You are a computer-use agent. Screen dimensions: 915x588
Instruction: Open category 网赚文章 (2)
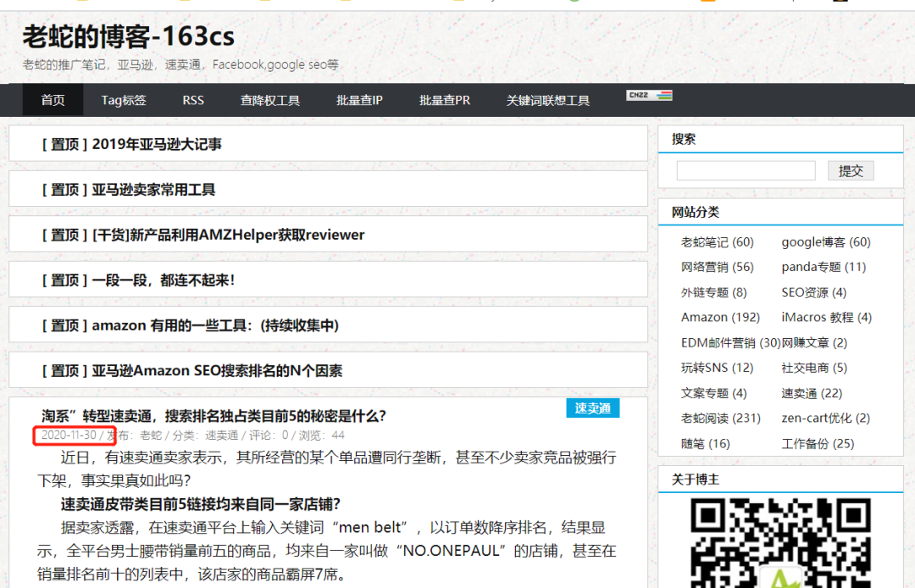point(814,343)
